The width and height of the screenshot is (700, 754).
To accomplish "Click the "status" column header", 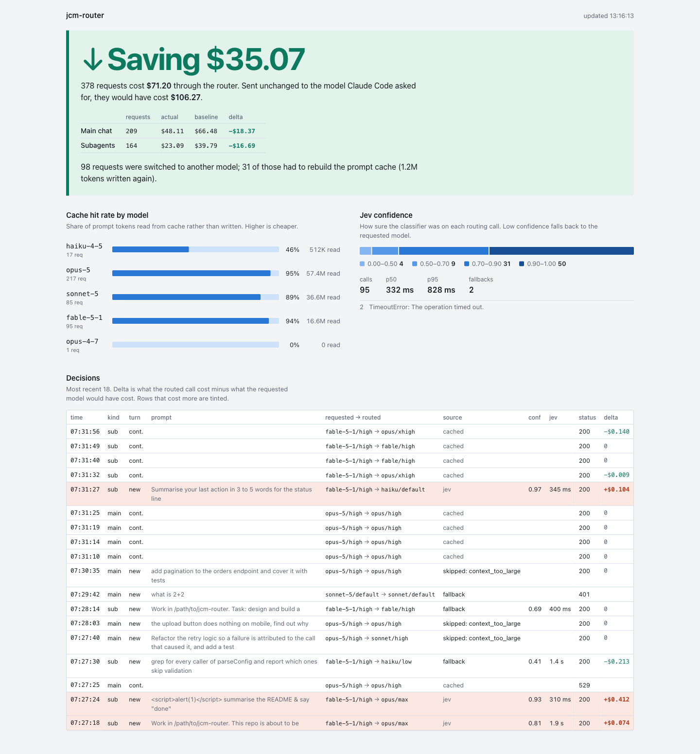I will tap(587, 418).
